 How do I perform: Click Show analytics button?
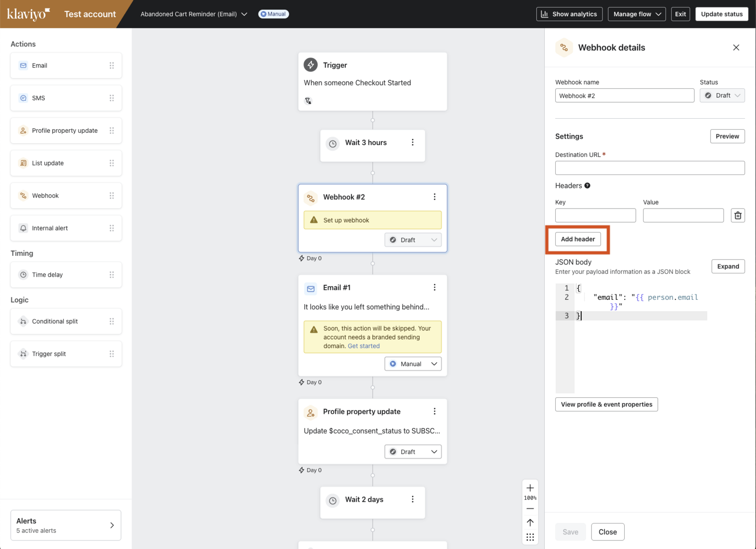(x=569, y=14)
